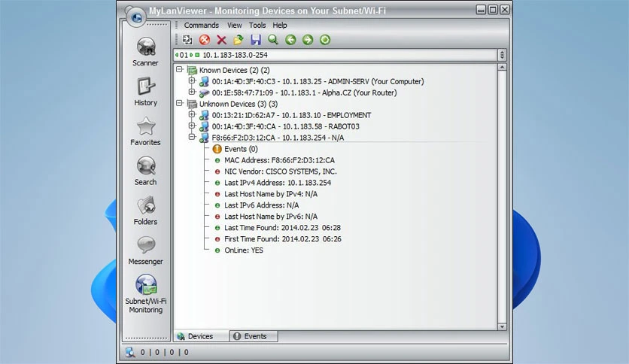Viewport: 629px width, 364px height.
Task: Select the OnLine: YES row
Action: click(244, 250)
